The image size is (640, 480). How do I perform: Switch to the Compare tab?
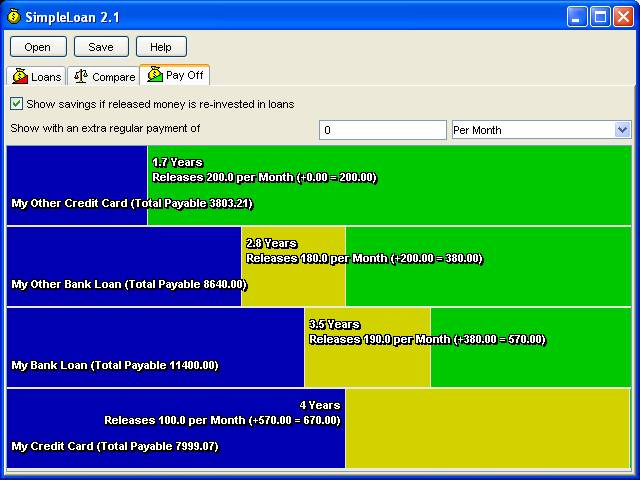(x=104, y=77)
